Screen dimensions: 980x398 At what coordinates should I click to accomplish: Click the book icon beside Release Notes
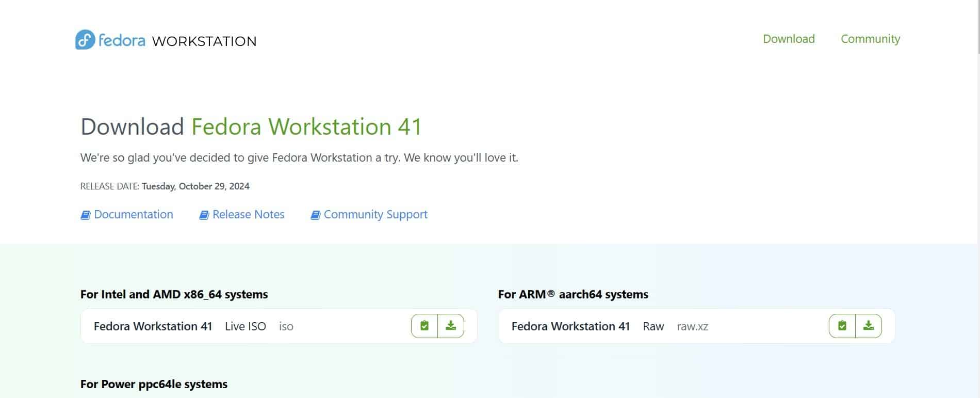[204, 215]
